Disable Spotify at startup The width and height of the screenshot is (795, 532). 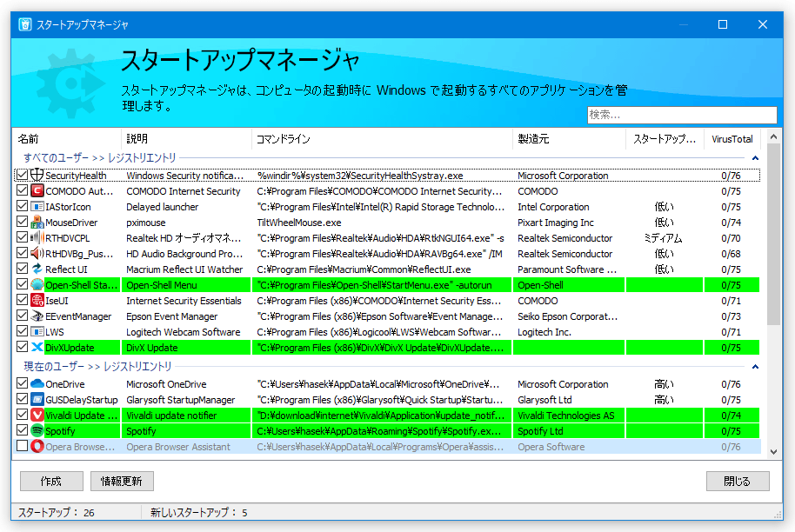click(x=22, y=430)
